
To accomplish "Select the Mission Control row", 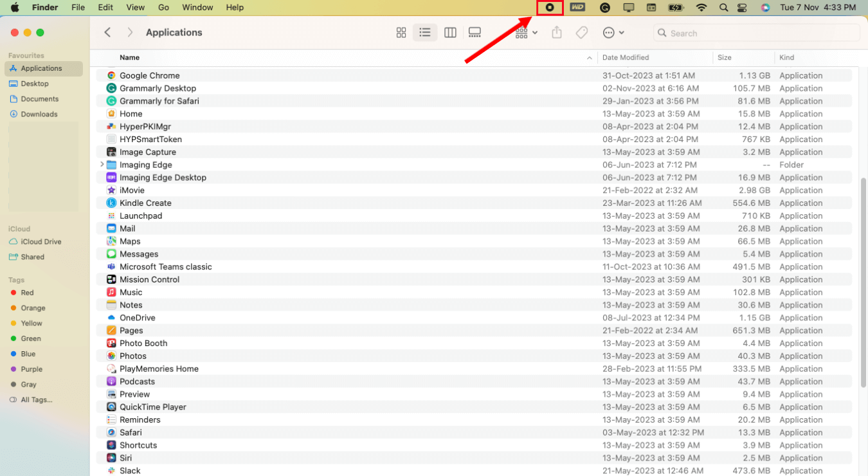I will pyautogui.click(x=475, y=279).
